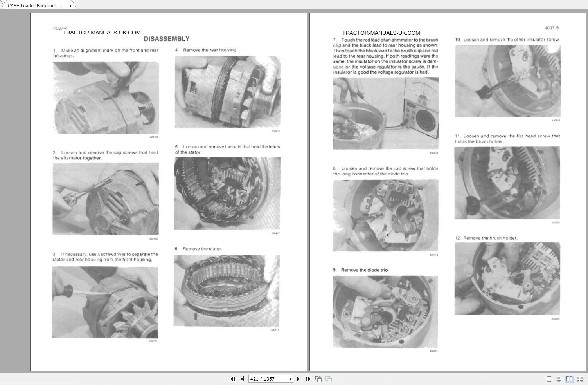The width and height of the screenshot is (588, 385).
Task: Click step 11 flat head screw photo
Action: pos(507,183)
